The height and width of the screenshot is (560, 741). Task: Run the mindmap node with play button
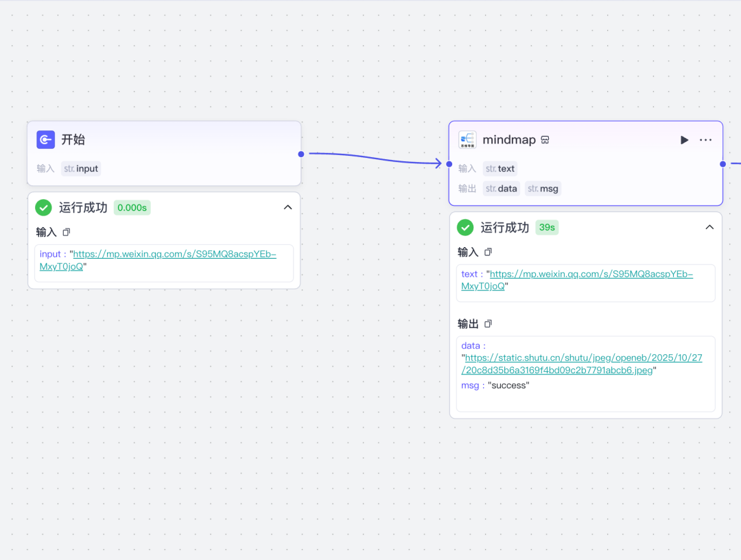[684, 140]
